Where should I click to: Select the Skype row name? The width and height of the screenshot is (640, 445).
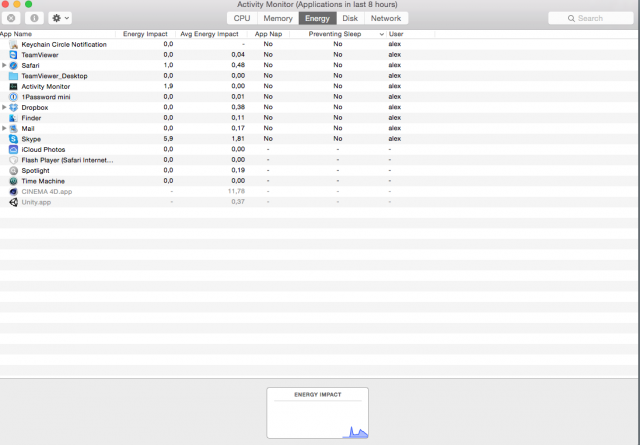pos(31,139)
